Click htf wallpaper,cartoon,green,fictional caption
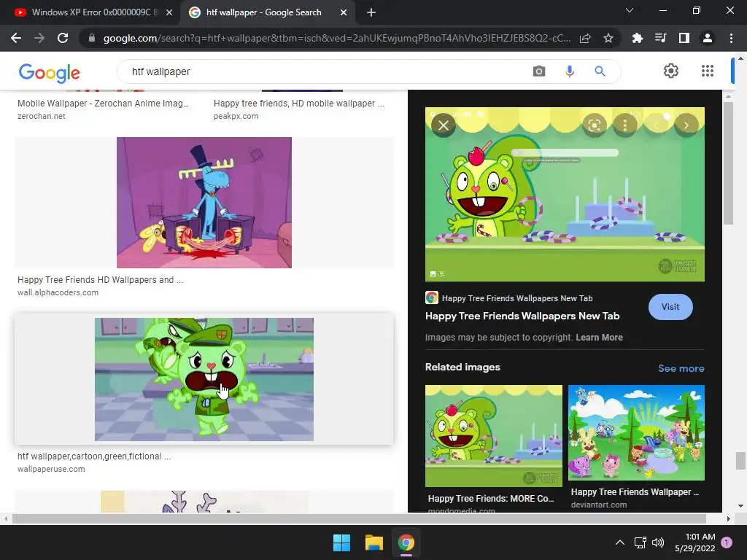Viewport: 747px width, 560px height. coord(94,456)
